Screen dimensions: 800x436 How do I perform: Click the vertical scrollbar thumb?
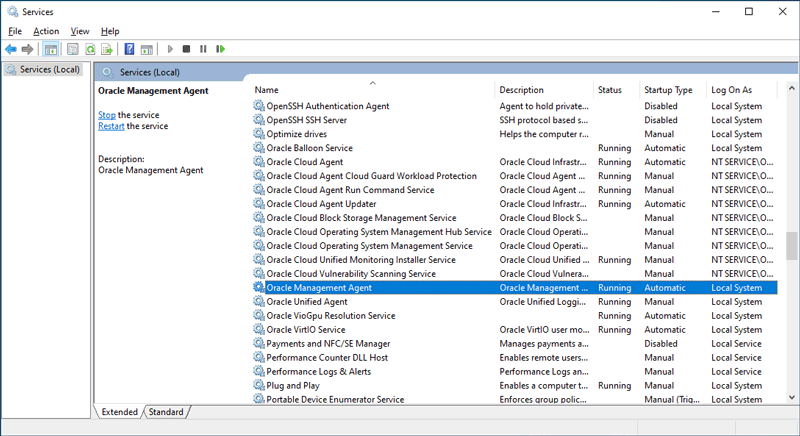pyautogui.click(x=792, y=246)
